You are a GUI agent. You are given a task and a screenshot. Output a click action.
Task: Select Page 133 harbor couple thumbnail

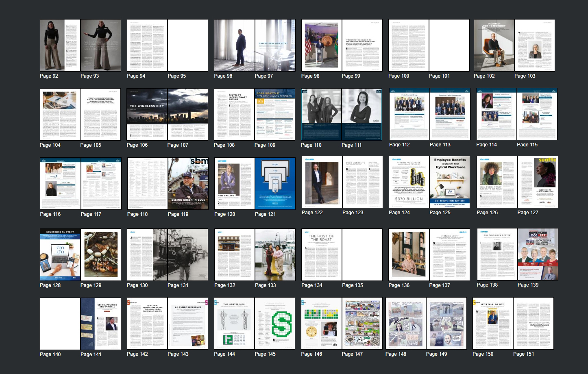coord(275,255)
